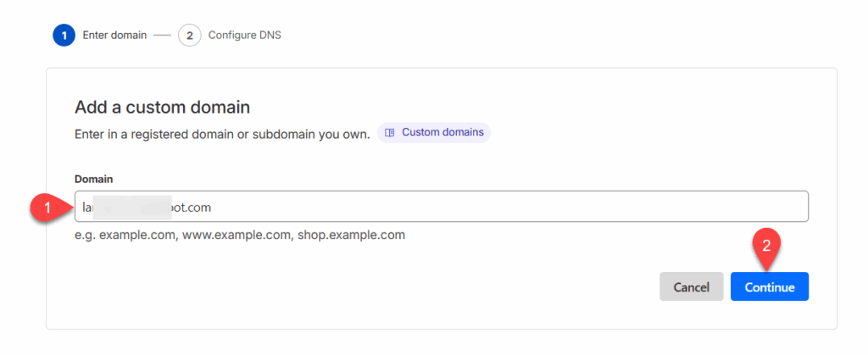Open the Custom domains help link
Viewport: 868px width, 355px height.
[442, 133]
